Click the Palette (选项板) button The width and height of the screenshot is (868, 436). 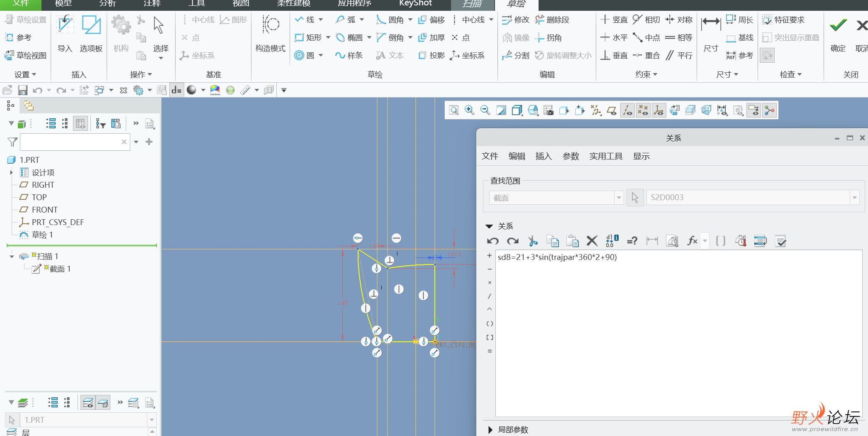point(91,34)
